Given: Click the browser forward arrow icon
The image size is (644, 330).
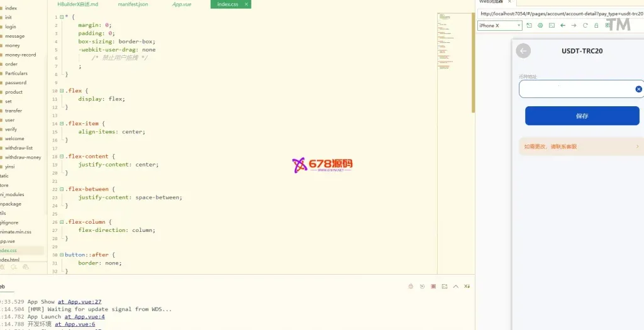Looking at the screenshot, I should (574, 26).
